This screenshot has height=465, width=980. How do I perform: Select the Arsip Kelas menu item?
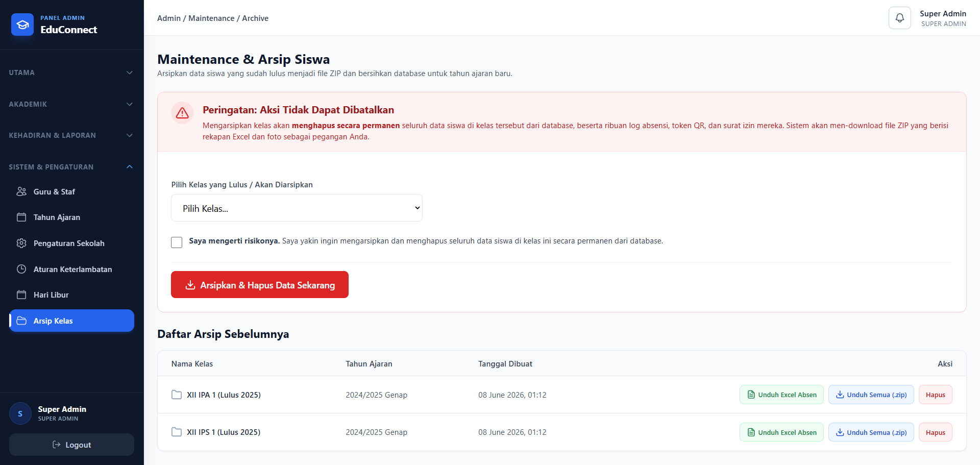(x=71, y=321)
